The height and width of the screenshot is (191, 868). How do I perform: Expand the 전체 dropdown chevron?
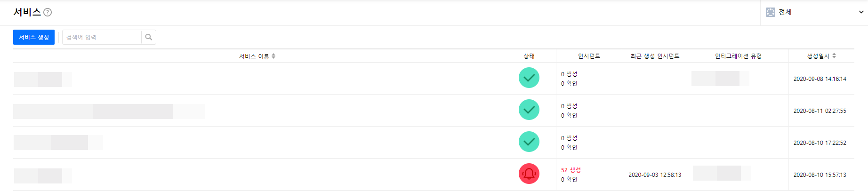coord(861,12)
